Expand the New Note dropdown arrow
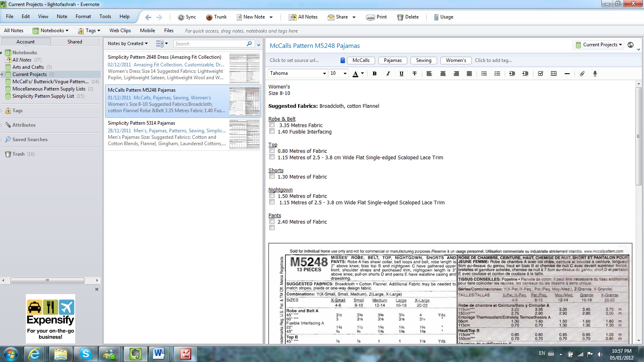This screenshot has height=362, width=644. tap(271, 17)
